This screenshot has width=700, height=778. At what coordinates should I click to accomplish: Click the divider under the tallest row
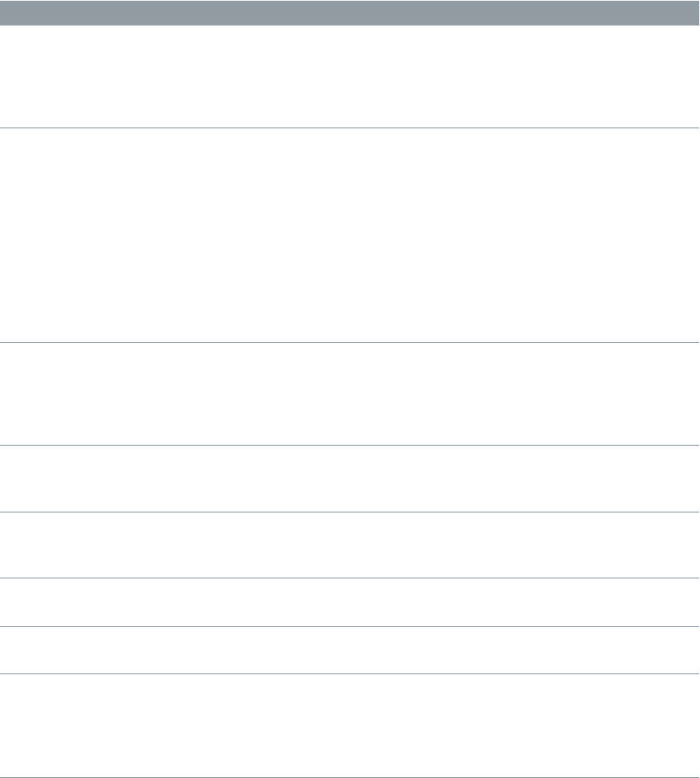coord(349,342)
